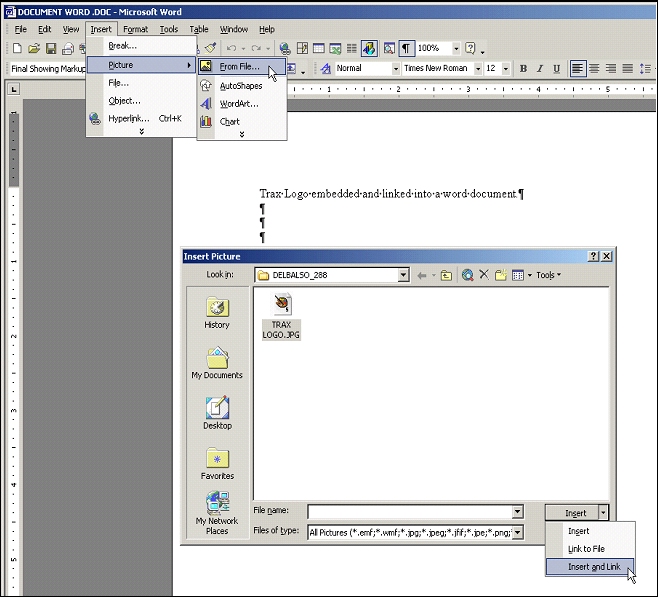Open the Line Spacing control
Screen dimensions: 658x597
click(645, 68)
